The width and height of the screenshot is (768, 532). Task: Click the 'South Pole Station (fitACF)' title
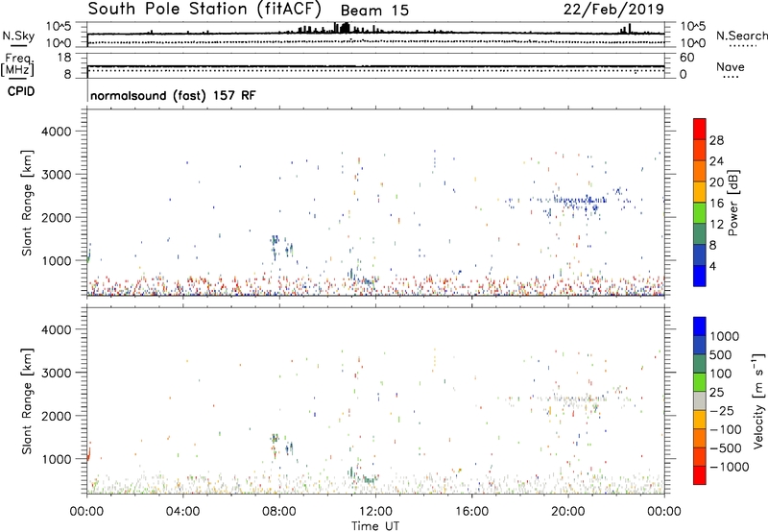[204, 9]
